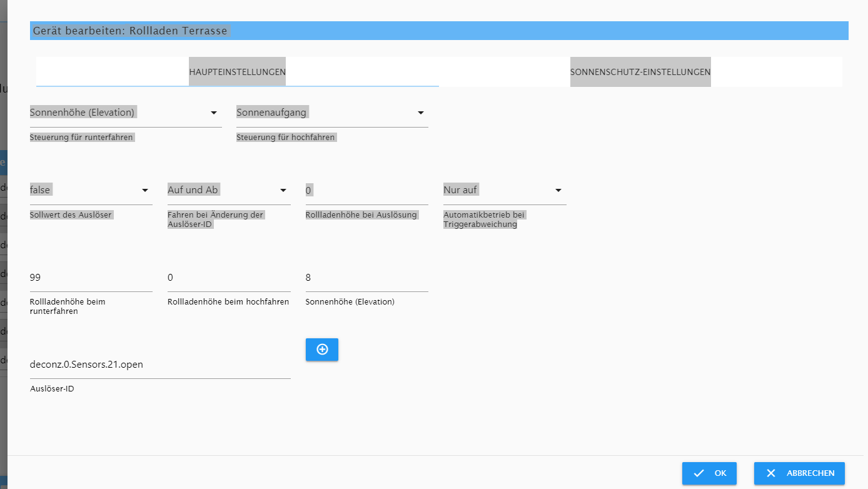The image size is (868, 489).
Task: Open the Automatikbetrieb bei Triggerabweichung dropdown
Action: 505,190
